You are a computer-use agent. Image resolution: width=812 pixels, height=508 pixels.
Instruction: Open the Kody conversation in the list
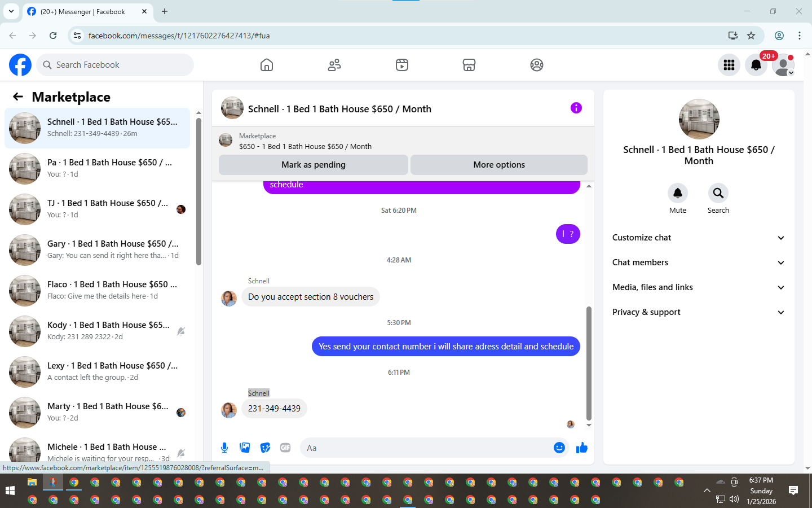tap(98, 331)
